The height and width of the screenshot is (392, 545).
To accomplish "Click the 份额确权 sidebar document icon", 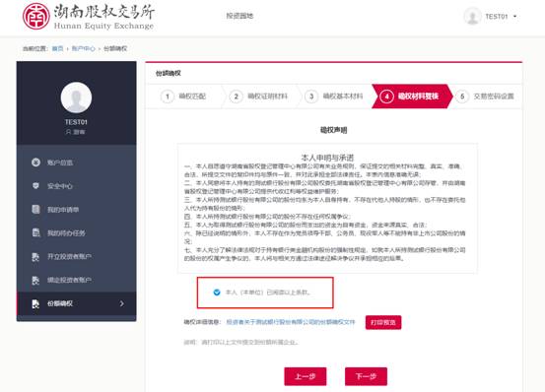I will pos(35,303).
